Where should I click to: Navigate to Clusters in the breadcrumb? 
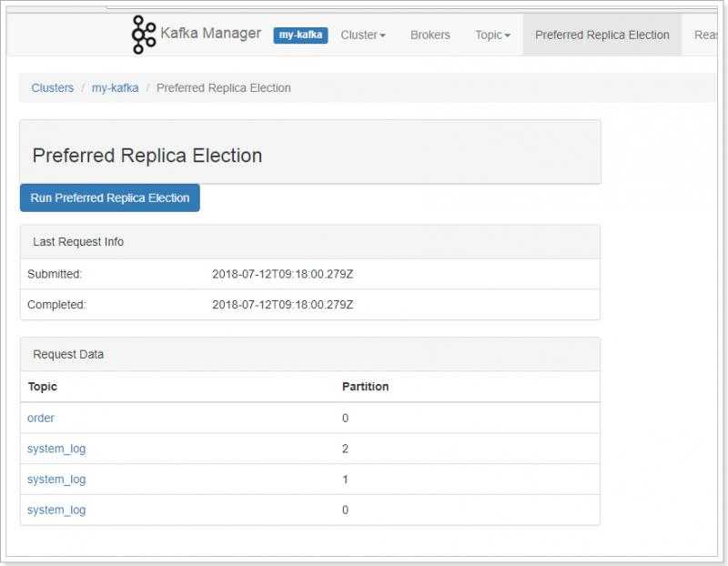tap(53, 88)
